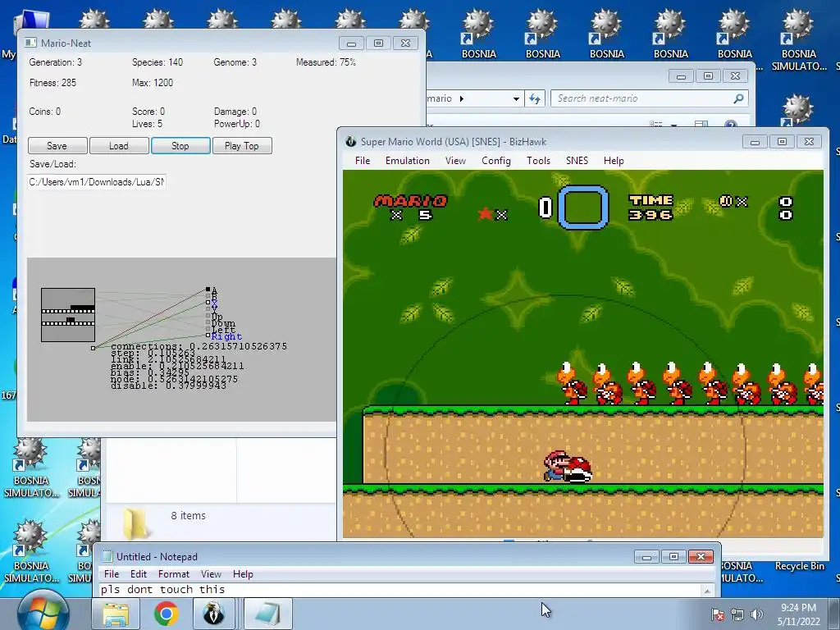Open Notepad's View menu
The image size is (840, 630).
[211, 573]
